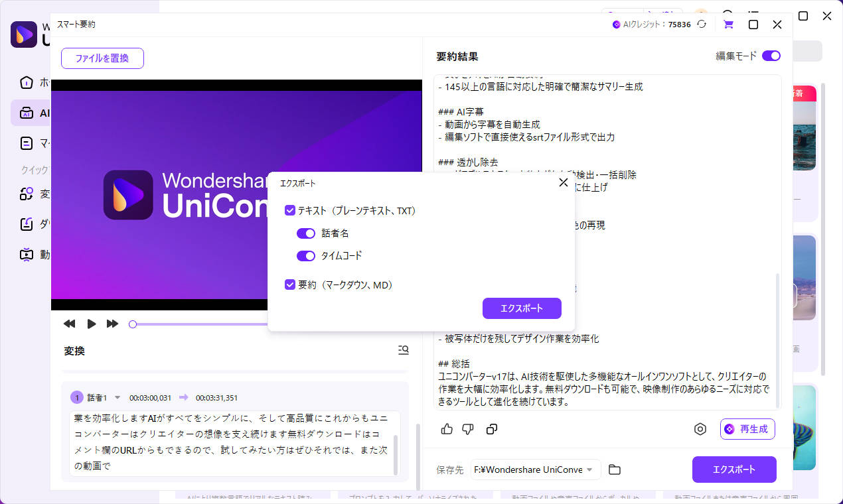Uncheck the 要約（マークダウン、MD）option
The width and height of the screenshot is (843, 504).
tap(290, 284)
